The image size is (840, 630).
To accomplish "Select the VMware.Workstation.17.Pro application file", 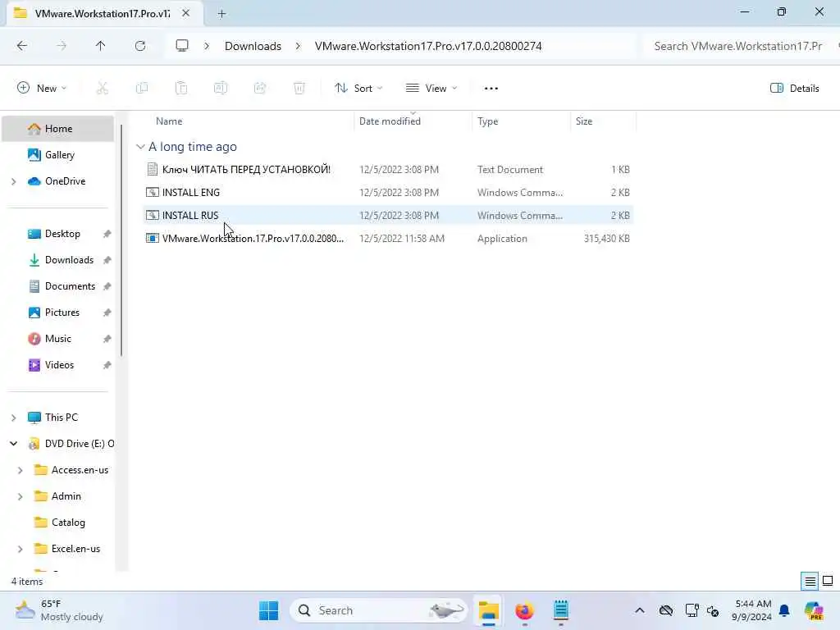I will click(388, 239).
